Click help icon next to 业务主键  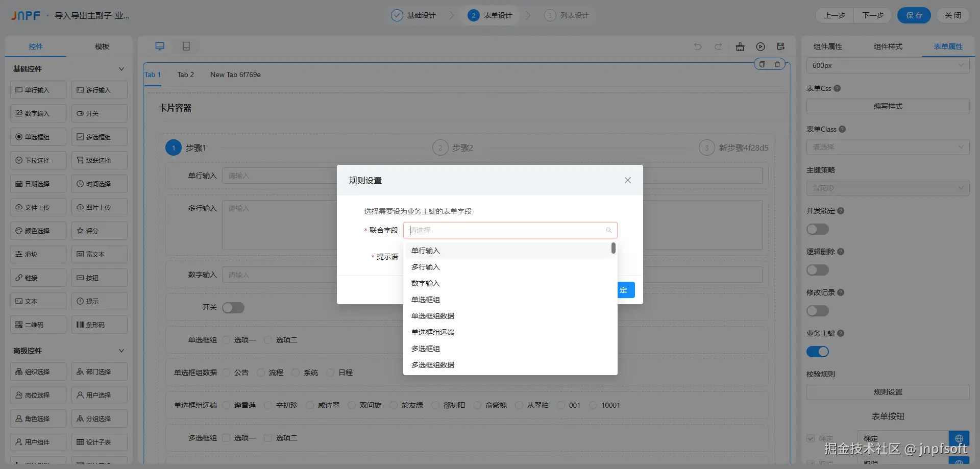pos(841,333)
